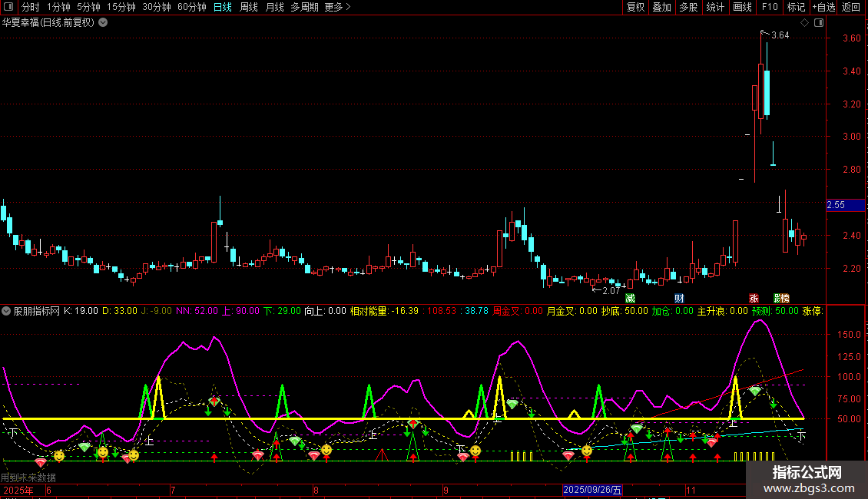Switch to the 60分钟 period tab
868x499 pixels.
click(x=191, y=7)
